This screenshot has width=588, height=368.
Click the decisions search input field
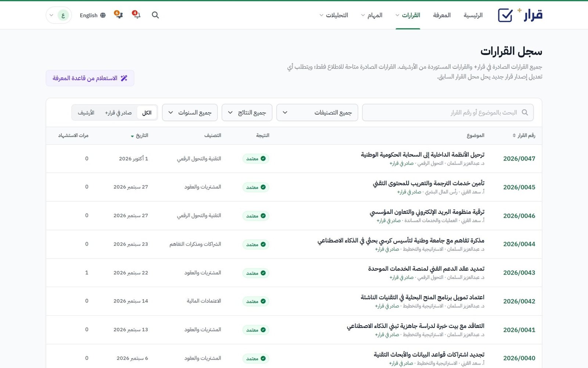point(448,113)
